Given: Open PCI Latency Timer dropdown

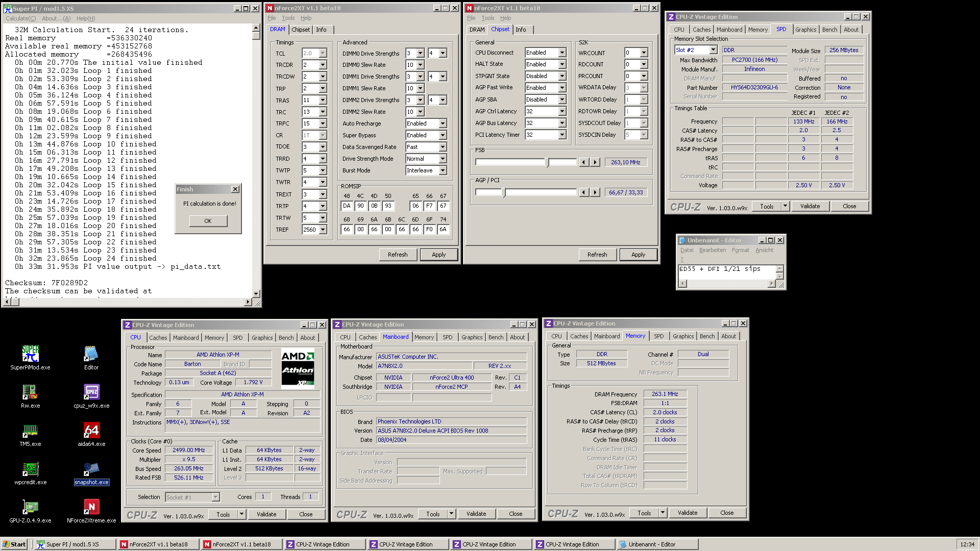Looking at the screenshot, I should [562, 135].
